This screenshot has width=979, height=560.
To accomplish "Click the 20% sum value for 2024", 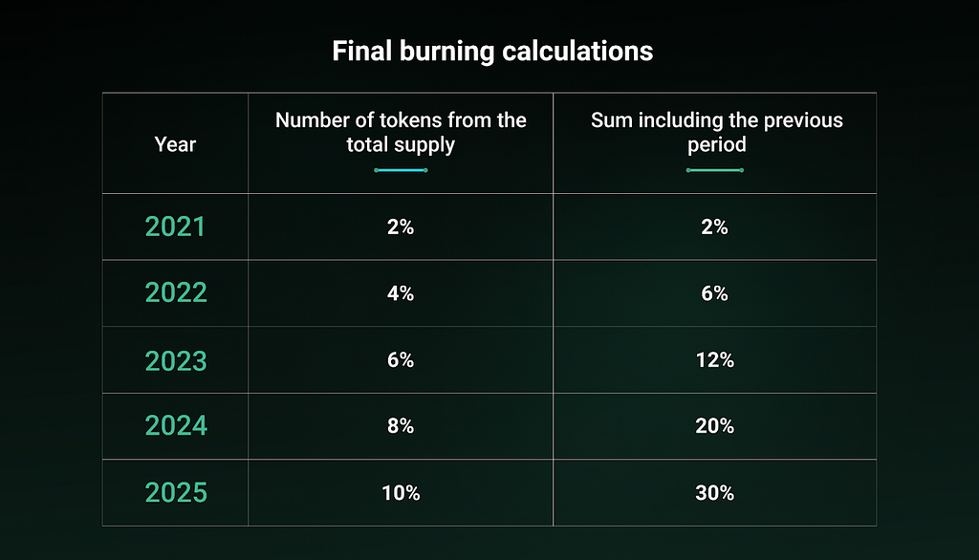I will (x=715, y=426).
